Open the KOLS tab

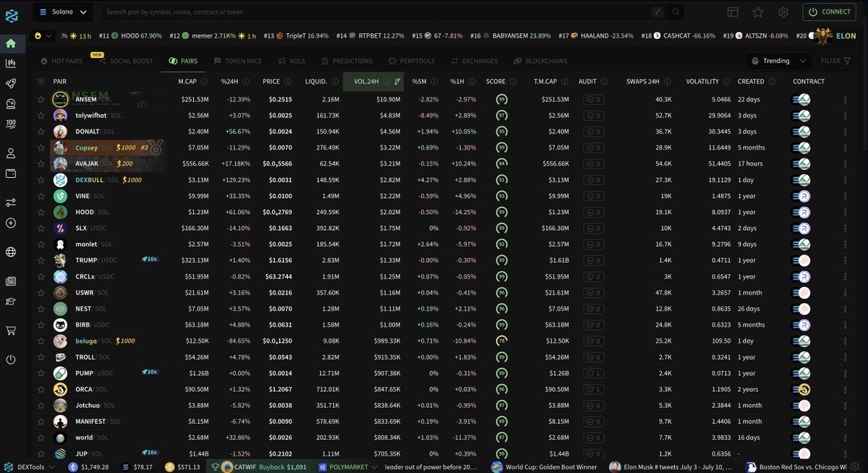point(293,61)
